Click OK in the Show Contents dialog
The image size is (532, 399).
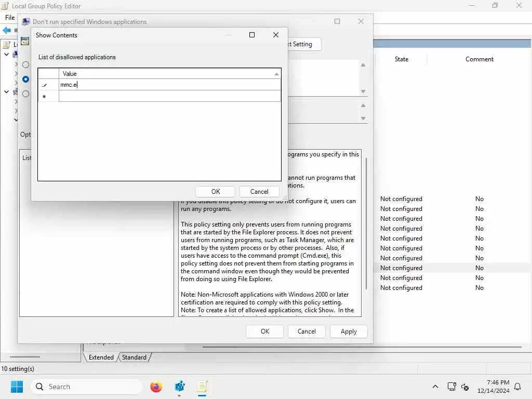coord(216,192)
